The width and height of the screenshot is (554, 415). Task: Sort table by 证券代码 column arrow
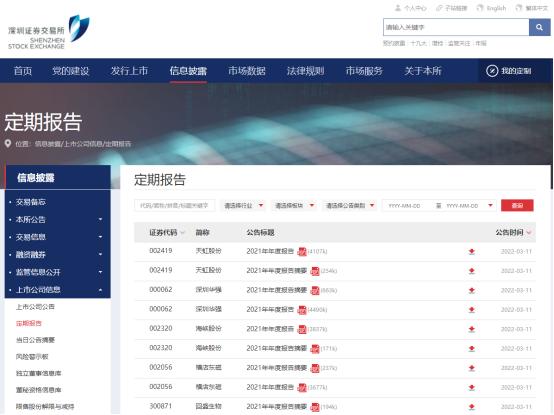click(x=183, y=232)
